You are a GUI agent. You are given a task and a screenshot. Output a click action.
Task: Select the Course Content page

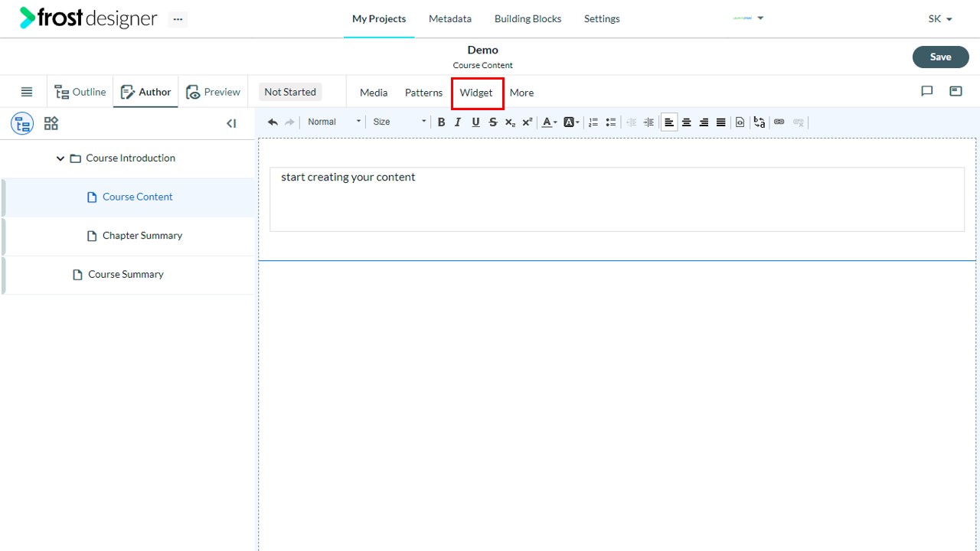tap(128, 197)
